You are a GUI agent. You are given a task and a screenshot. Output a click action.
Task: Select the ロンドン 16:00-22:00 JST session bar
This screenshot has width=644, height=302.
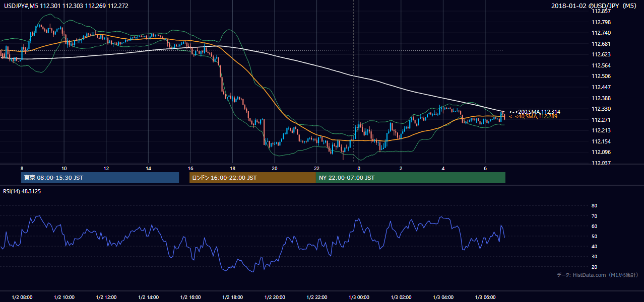tap(252, 178)
